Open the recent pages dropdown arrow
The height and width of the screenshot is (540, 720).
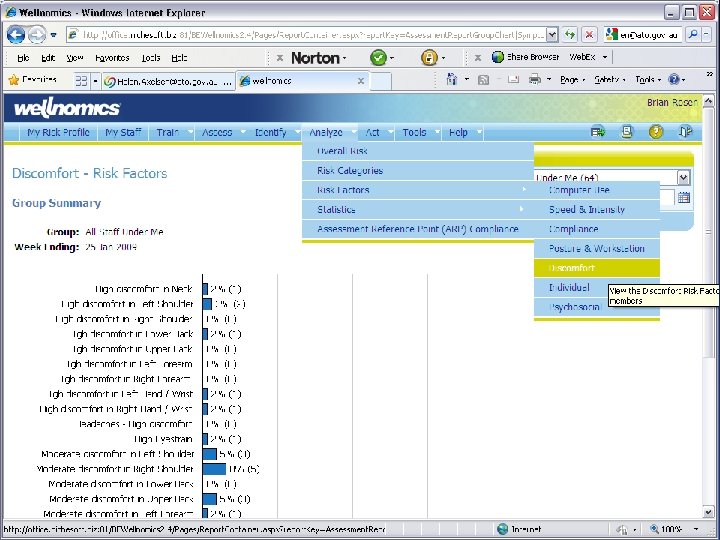coord(54,35)
